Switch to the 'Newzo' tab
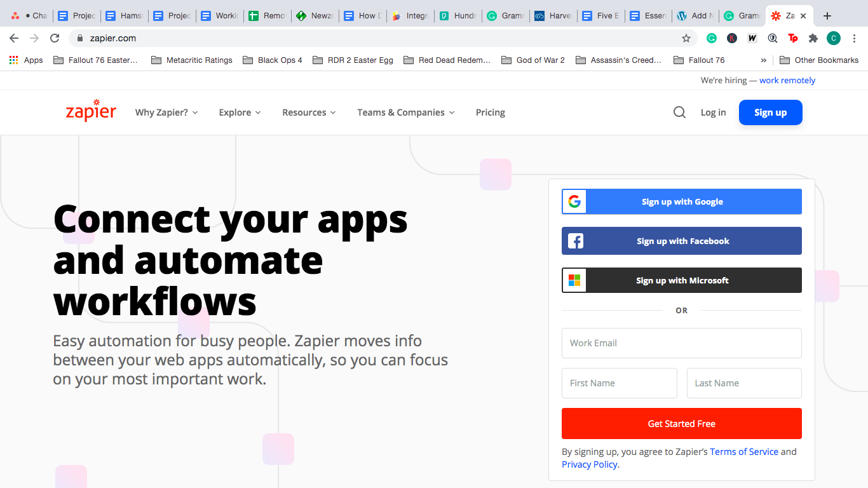868x488 pixels. (x=315, y=16)
